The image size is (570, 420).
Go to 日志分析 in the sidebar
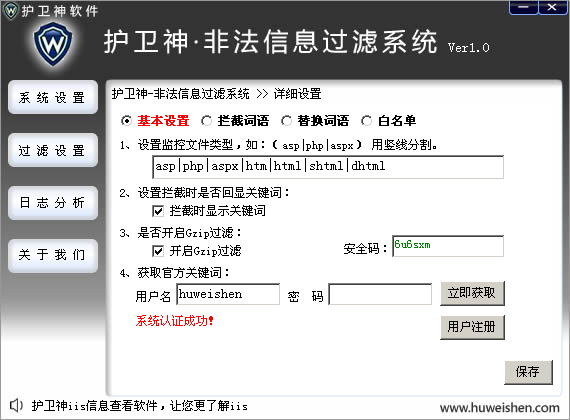click(53, 203)
